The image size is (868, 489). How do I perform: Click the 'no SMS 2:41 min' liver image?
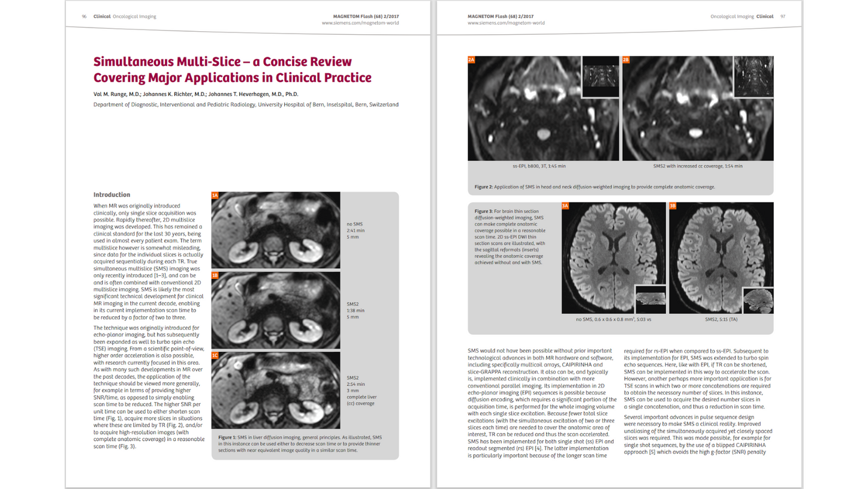(276, 231)
